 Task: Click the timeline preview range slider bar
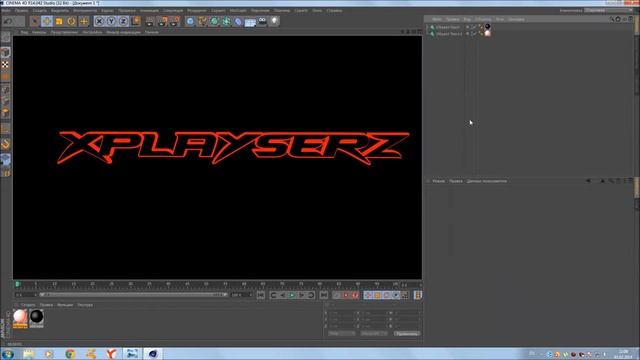(133, 294)
